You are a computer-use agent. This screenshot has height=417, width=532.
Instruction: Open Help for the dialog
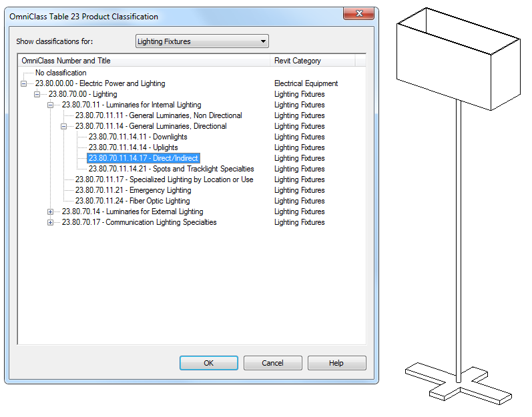pos(336,363)
